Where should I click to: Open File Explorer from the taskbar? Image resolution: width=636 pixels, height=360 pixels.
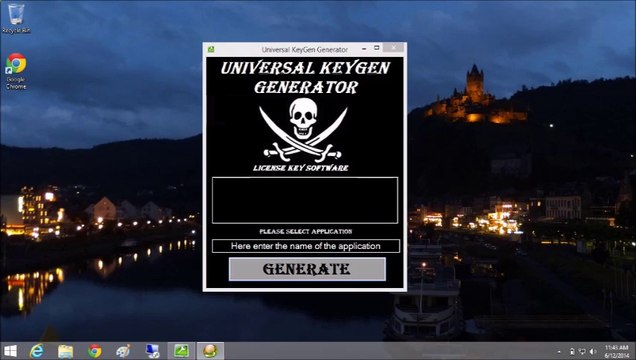tap(65, 351)
